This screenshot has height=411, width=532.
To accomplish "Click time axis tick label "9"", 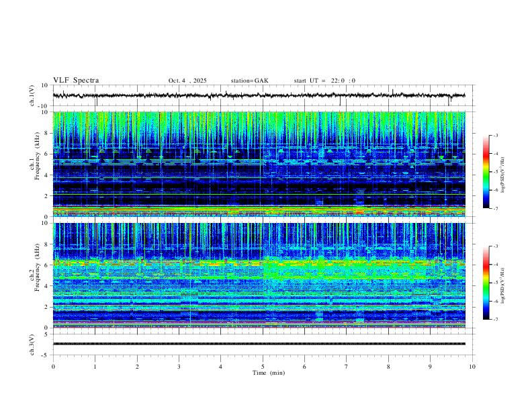I will [430, 367].
